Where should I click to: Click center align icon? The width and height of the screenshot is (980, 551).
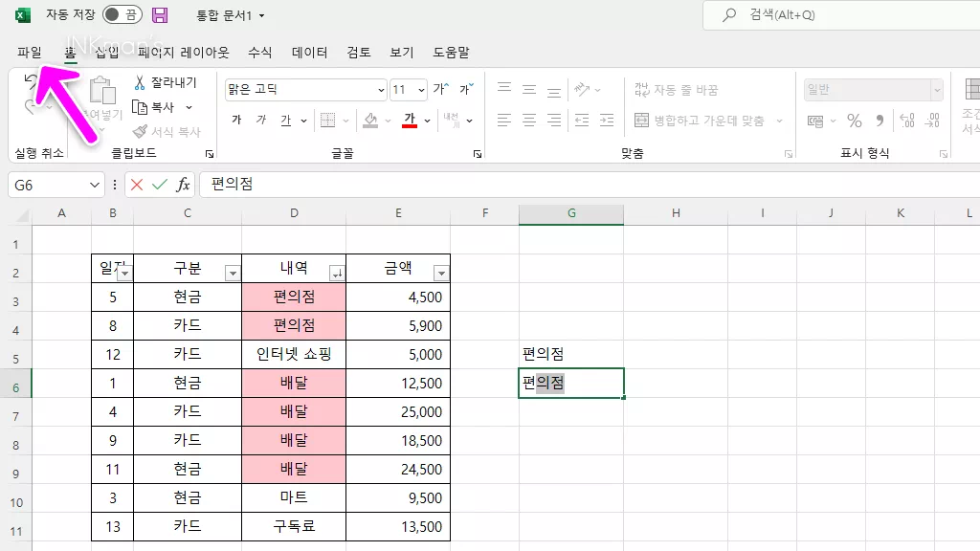(x=529, y=120)
